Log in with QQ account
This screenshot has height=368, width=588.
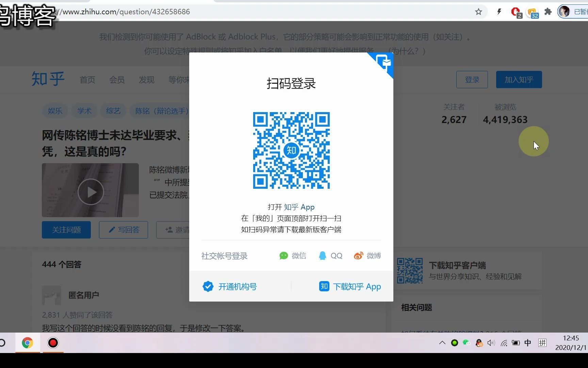tap(330, 256)
